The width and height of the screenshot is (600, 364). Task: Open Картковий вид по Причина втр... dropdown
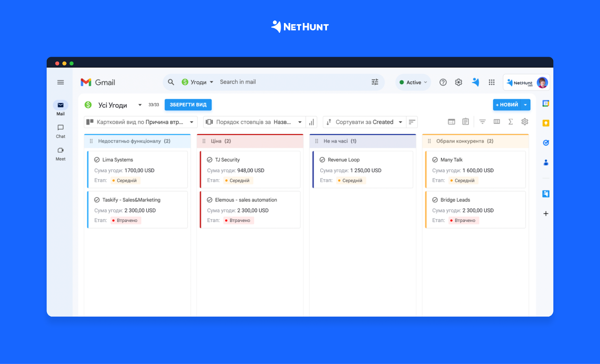click(141, 122)
